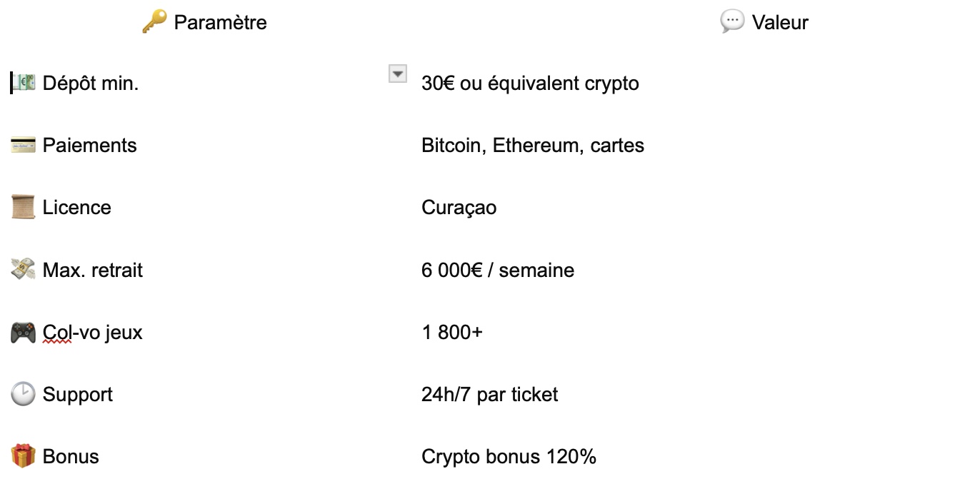
Task: Click the Curaçao value cell
Action: pyautogui.click(x=459, y=208)
